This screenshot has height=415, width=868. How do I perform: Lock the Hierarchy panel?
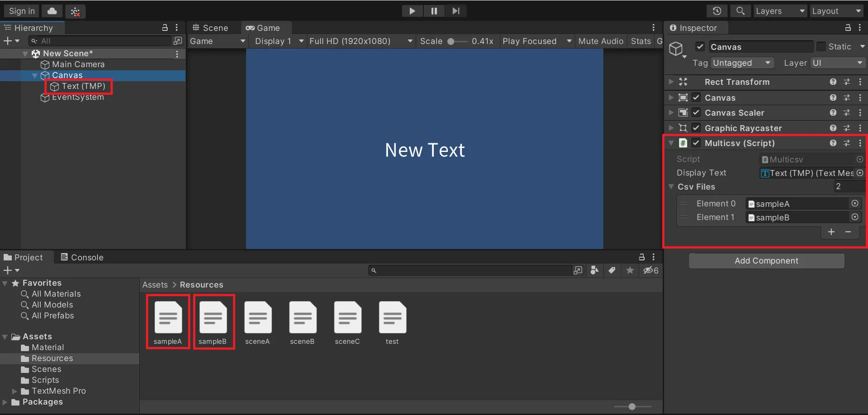(x=165, y=28)
